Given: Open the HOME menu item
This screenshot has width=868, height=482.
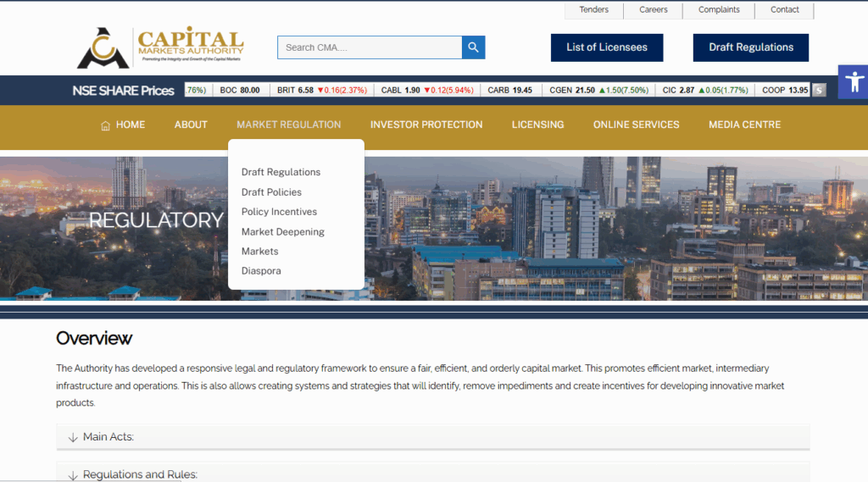Looking at the screenshot, I should tap(130, 125).
